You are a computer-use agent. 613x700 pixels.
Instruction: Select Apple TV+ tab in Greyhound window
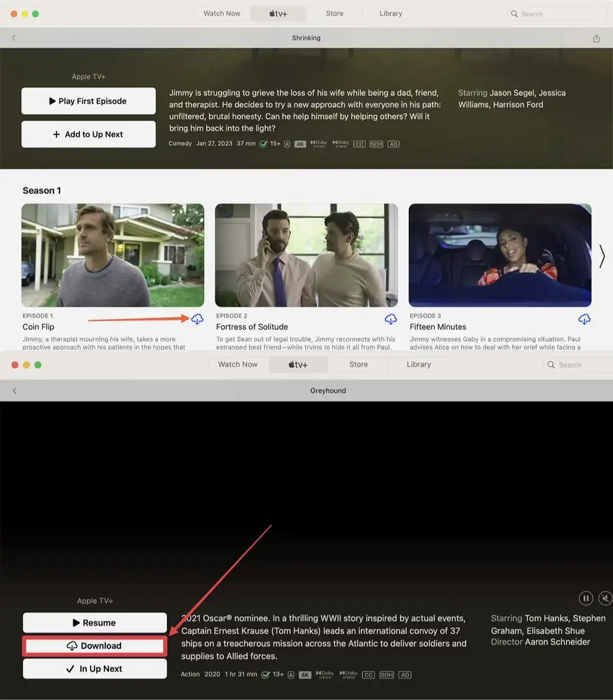pyautogui.click(x=298, y=365)
